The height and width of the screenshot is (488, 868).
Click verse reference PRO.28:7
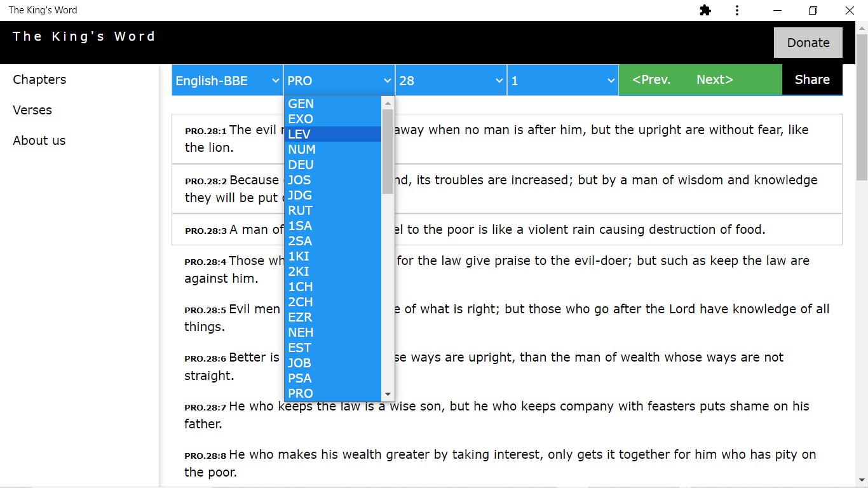click(x=205, y=407)
